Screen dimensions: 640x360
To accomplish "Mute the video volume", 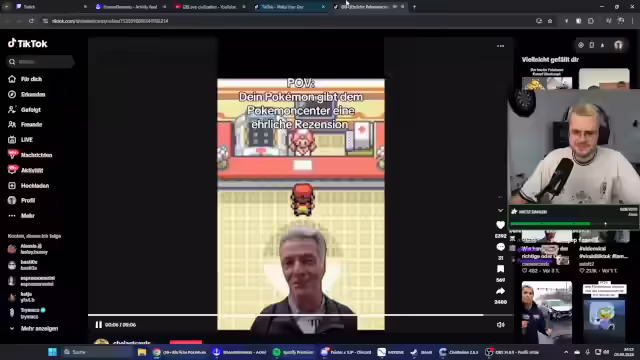I will (x=501, y=325).
